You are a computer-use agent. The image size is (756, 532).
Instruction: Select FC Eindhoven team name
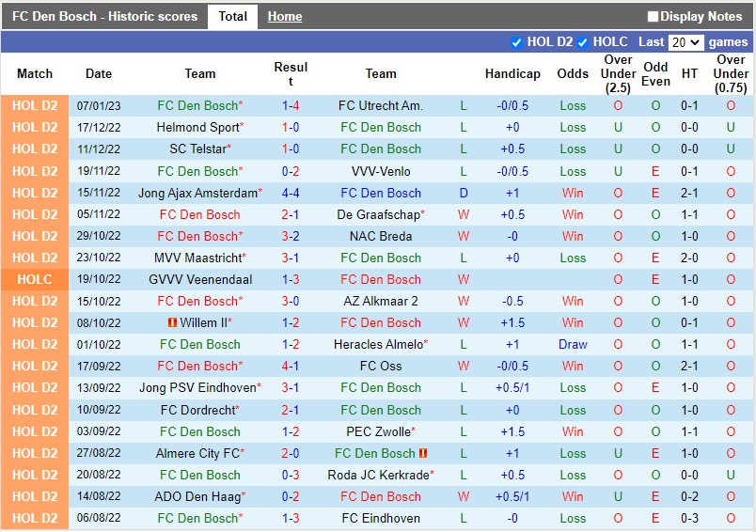pos(381,518)
